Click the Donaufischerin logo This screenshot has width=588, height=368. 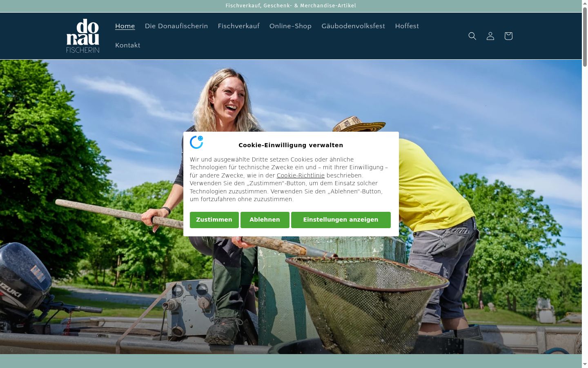(83, 36)
